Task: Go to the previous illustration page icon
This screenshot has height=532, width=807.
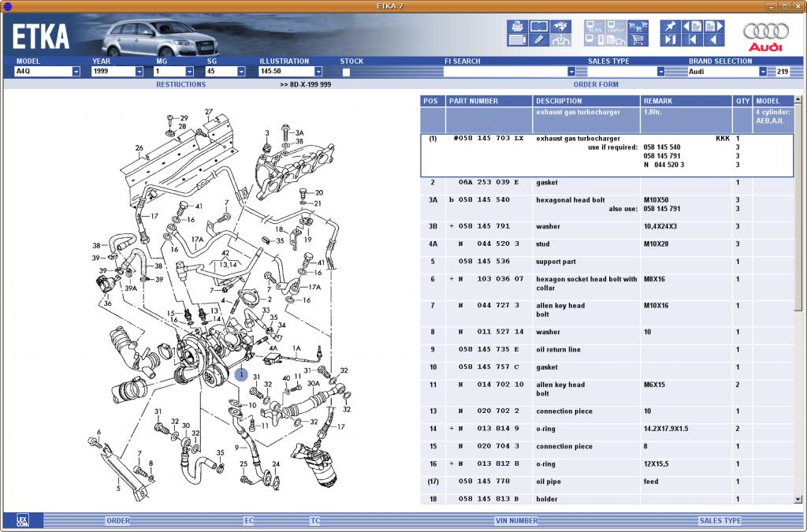Action: [x=691, y=26]
